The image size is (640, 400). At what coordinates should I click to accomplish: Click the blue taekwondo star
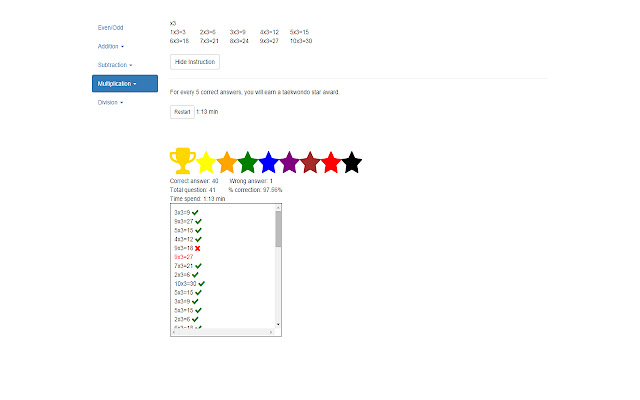pyautogui.click(x=269, y=162)
